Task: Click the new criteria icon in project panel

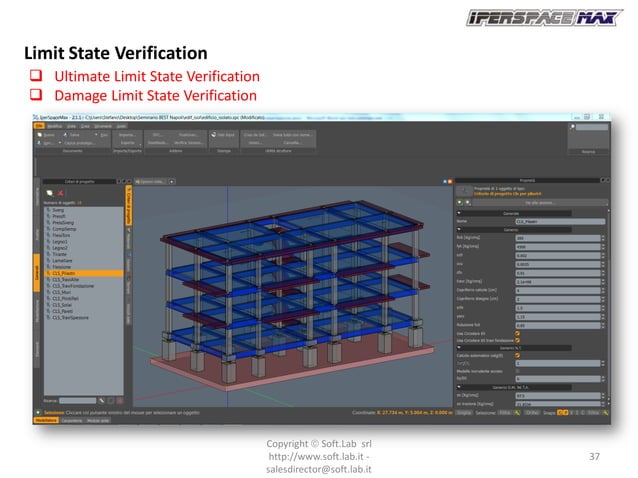Action: [50, 190]
